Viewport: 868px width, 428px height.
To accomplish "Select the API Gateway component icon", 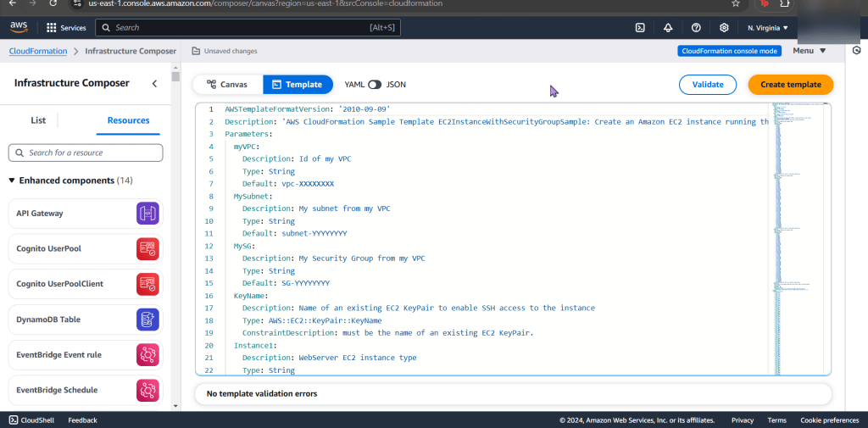I will point(147,214).
